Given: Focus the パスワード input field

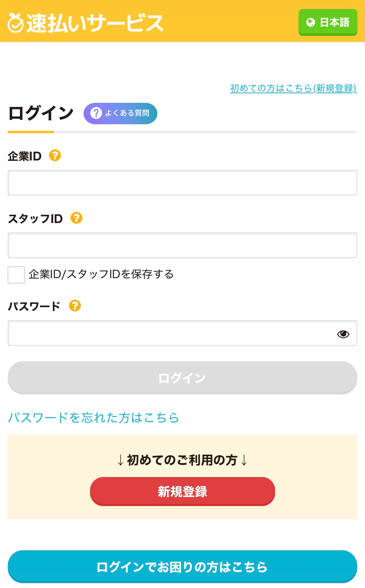Looking at the screenshot, I should 182,333.
